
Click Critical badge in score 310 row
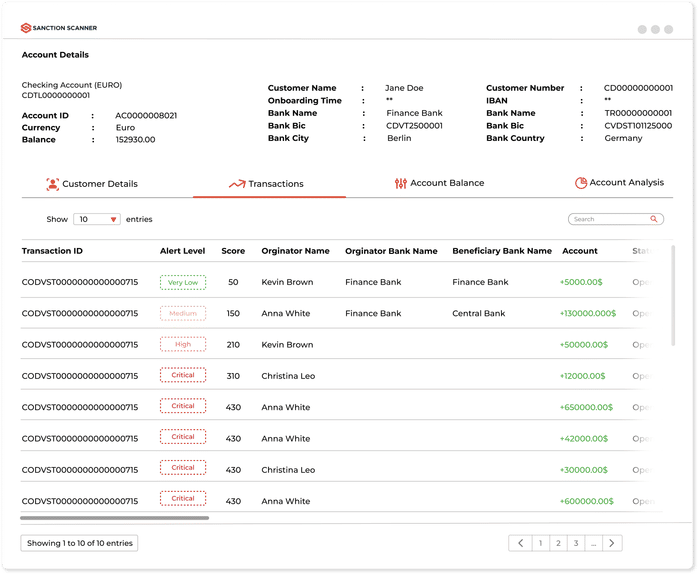pyautogui.click(x=183, y=375)
